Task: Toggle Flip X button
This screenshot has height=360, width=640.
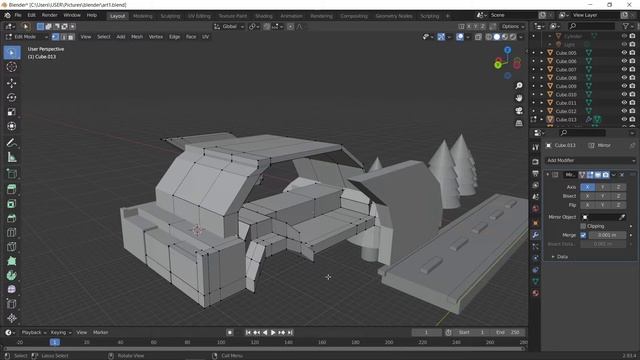Action: (587, 205)
